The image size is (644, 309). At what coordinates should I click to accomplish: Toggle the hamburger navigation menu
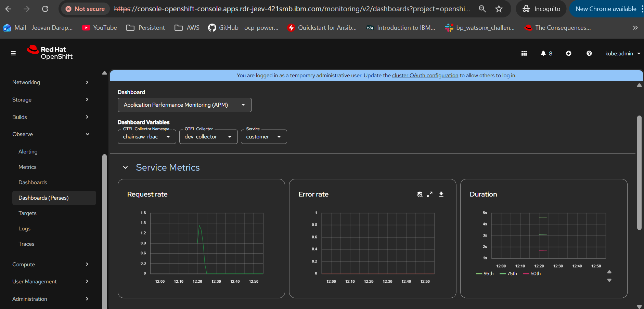13,53
